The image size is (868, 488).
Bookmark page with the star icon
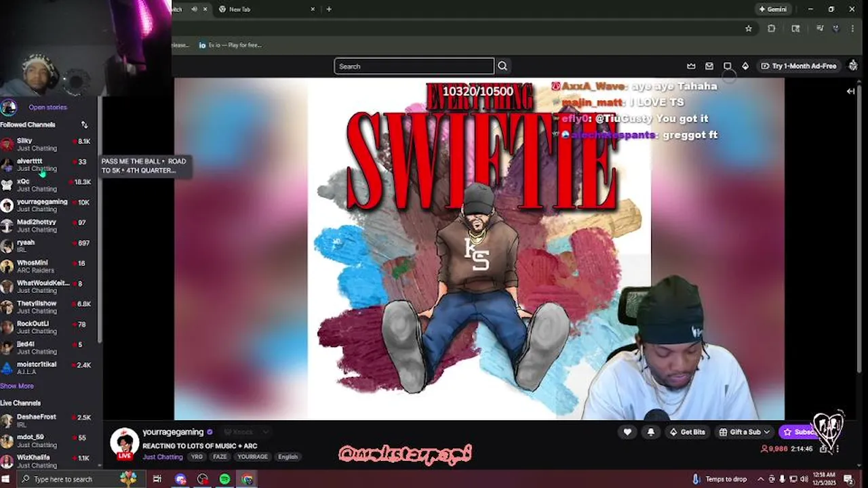(x=749, y=28)
